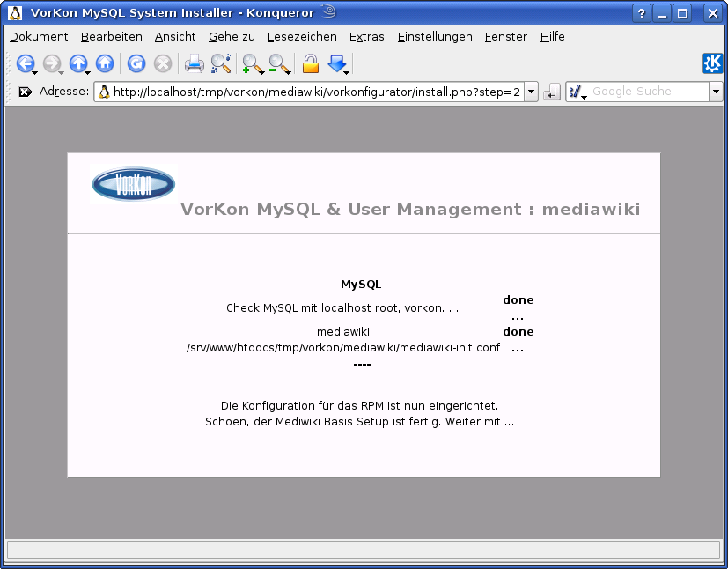This screenshot has width=728, height=569.
Task: Maximize the Konqueror window
Action: (682, 13)
